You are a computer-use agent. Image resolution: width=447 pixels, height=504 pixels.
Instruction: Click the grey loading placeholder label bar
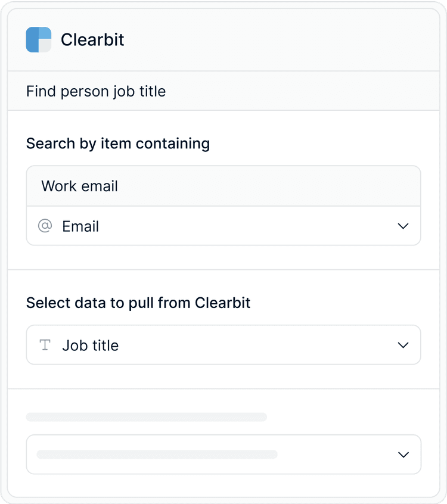pos(147,417)
